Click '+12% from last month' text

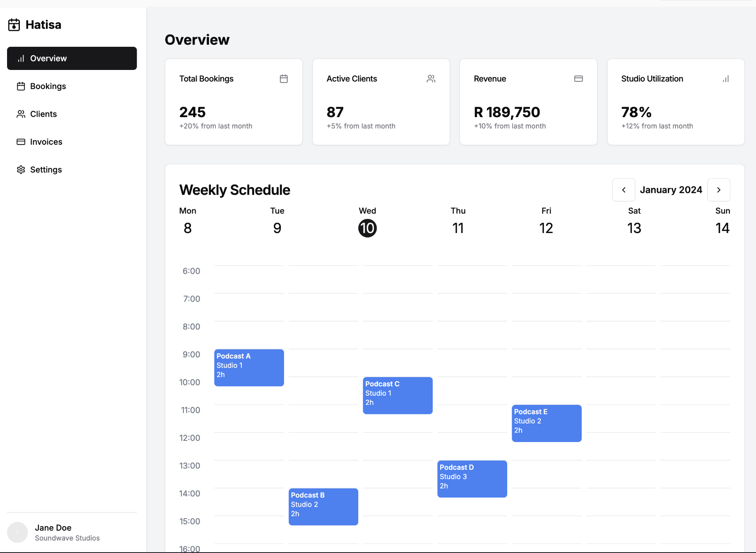click(x=657, y=126)
